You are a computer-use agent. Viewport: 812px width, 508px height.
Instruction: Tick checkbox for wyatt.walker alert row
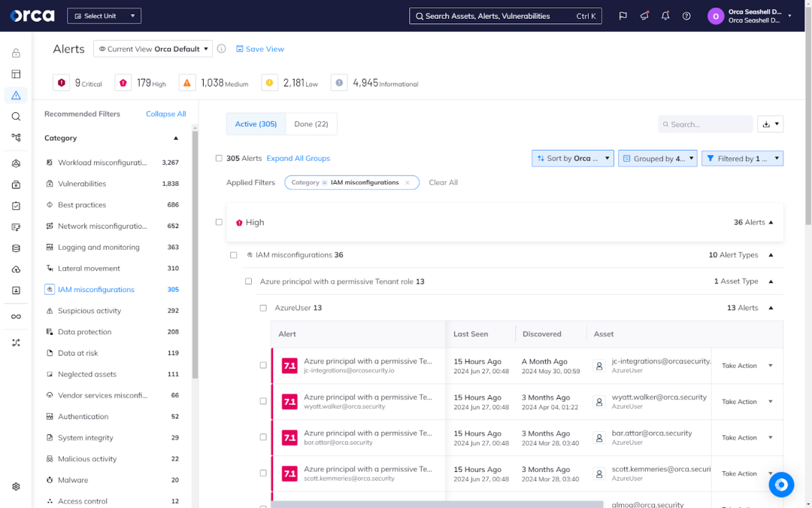click(263, 401)
